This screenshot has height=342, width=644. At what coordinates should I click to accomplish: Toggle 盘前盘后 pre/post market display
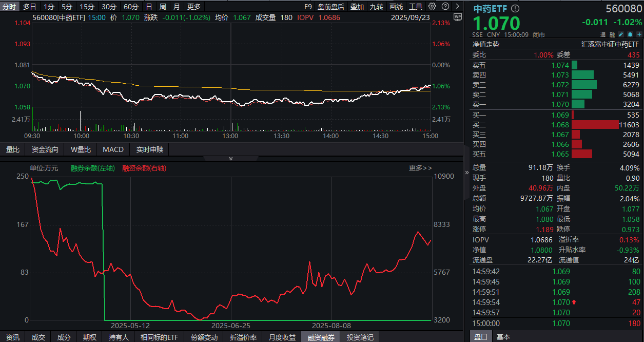[331, 7]
